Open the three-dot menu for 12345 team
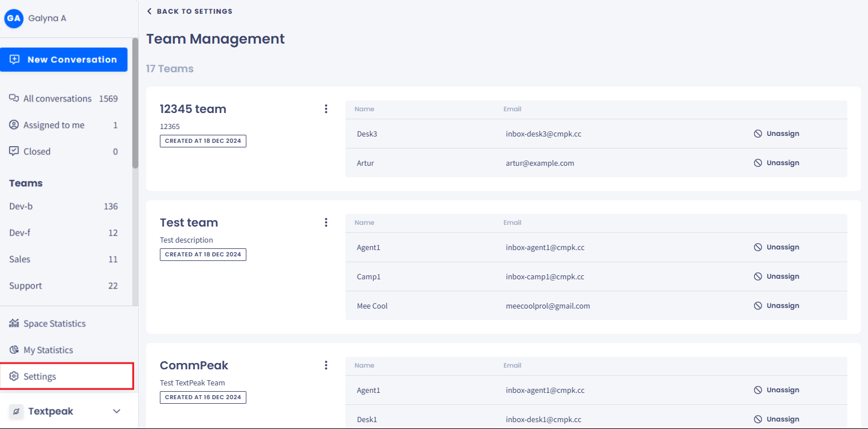The height and width of the screenshot is (429, 868). [326, 109]
